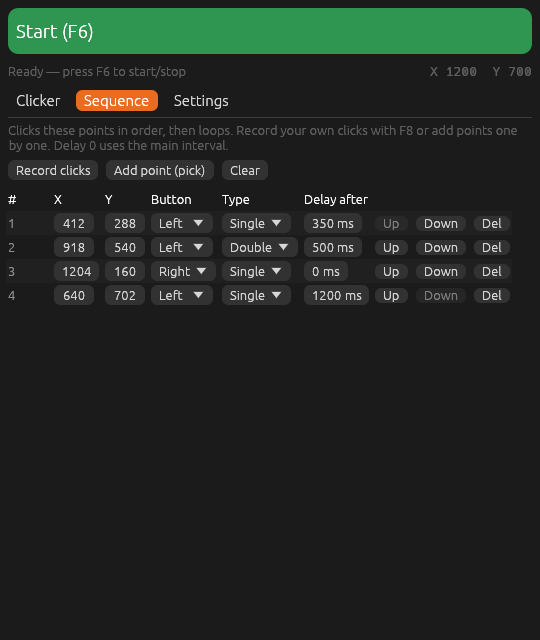Delete row 2 with Del
This screenshot has height=640, width=540.
point(492,248)
